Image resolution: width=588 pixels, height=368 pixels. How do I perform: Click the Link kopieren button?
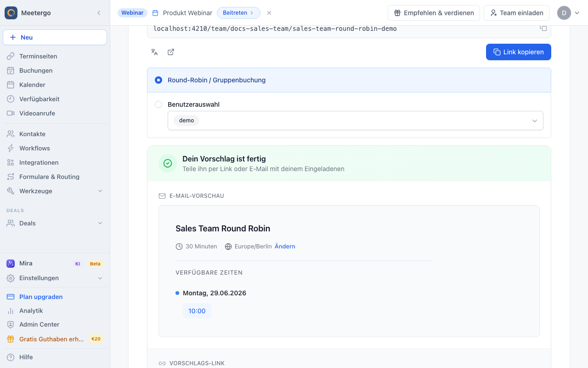point(519,52)
